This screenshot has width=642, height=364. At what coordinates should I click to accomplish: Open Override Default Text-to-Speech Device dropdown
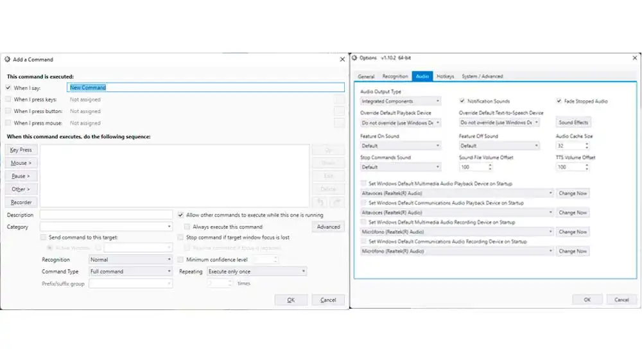click(499, 123)
